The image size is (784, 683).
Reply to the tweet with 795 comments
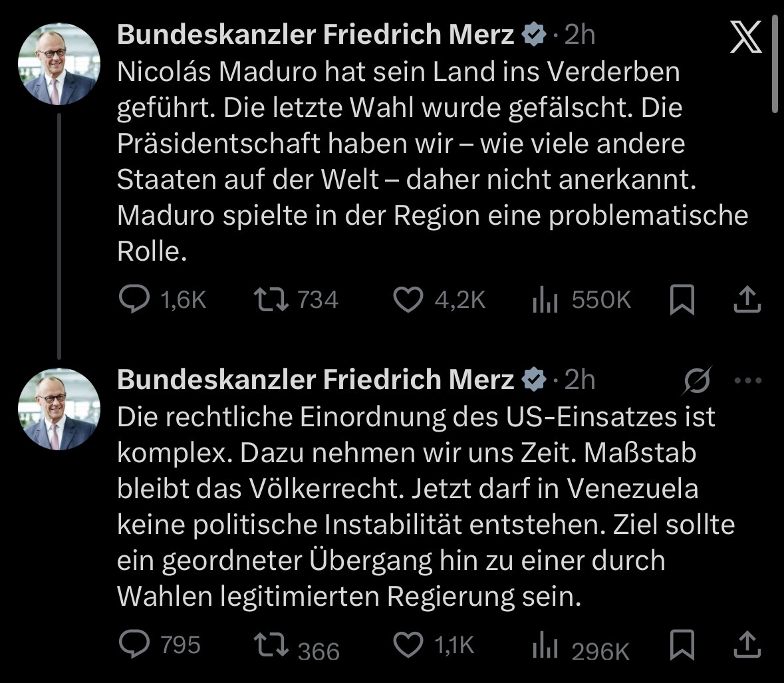[134, 644]
